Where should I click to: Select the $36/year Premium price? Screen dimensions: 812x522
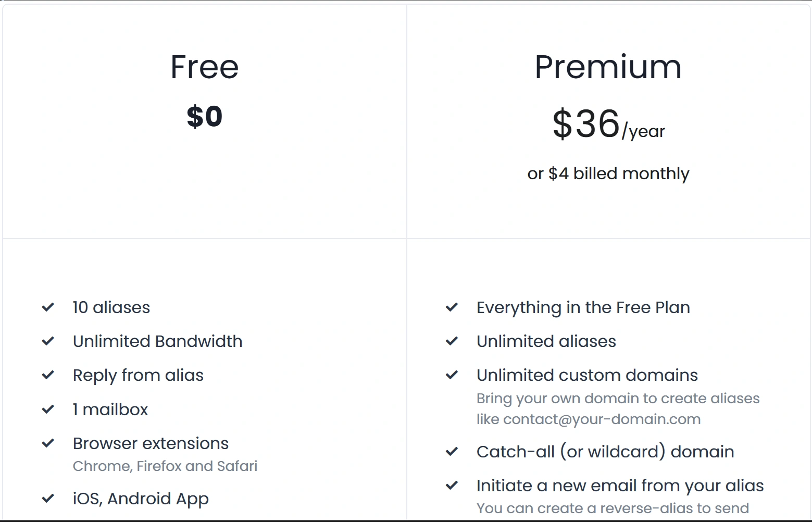tap(608, 125)
